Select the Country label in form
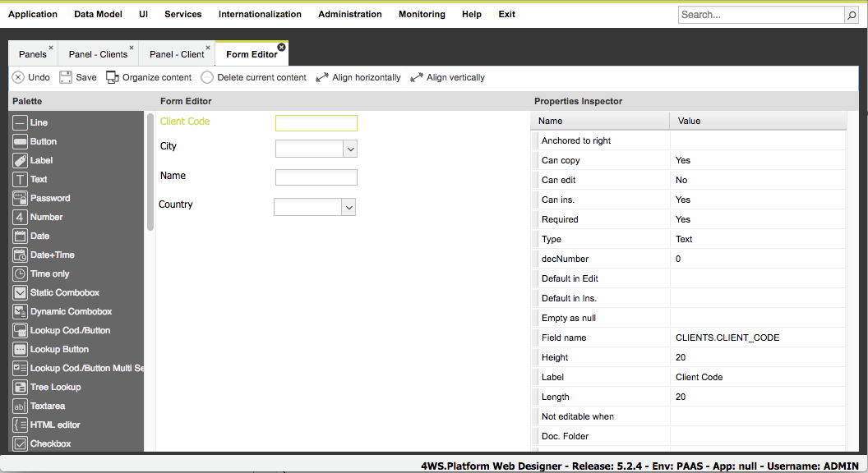This screenshot has height=473, width=868. point(175,204)
